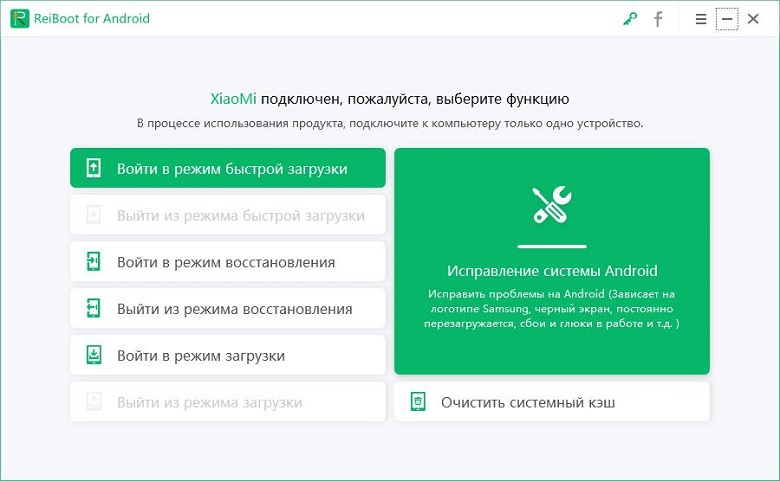
Task: Click the exit recovery mode icon
Action: coord(94,308)
